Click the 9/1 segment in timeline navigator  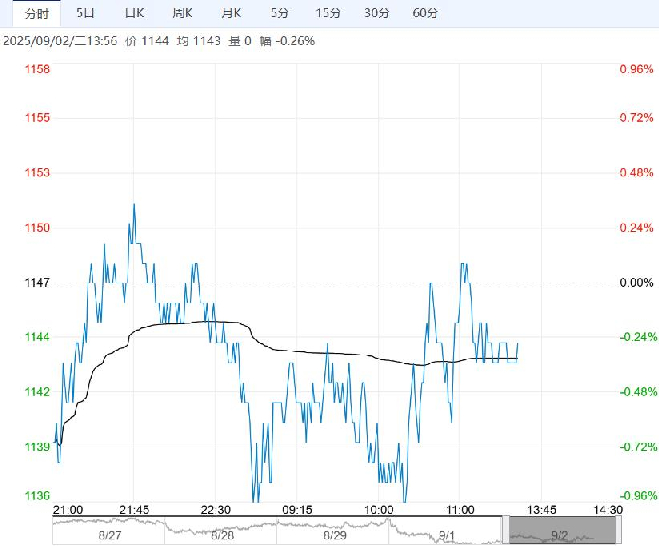coord(445,530)
